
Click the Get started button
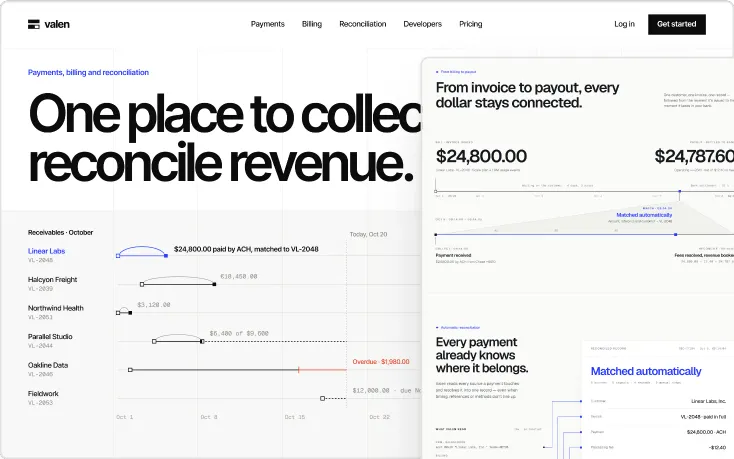point(676,24)
